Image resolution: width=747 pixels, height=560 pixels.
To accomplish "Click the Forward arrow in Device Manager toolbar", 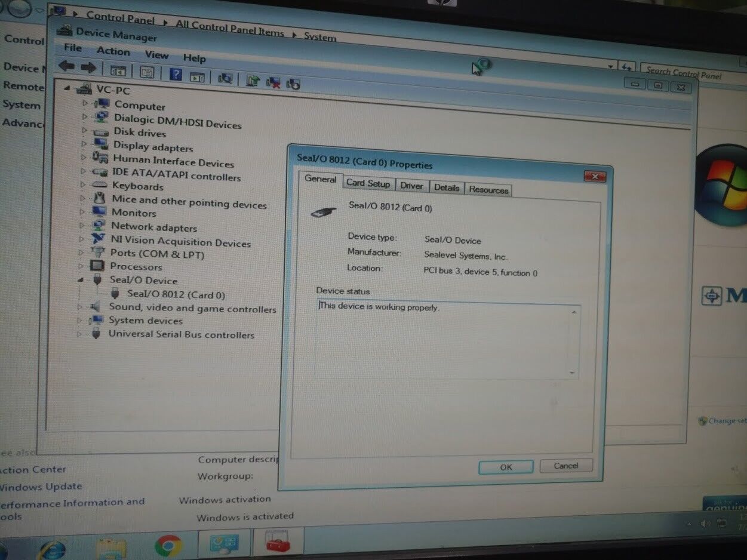I will [88, 68].
